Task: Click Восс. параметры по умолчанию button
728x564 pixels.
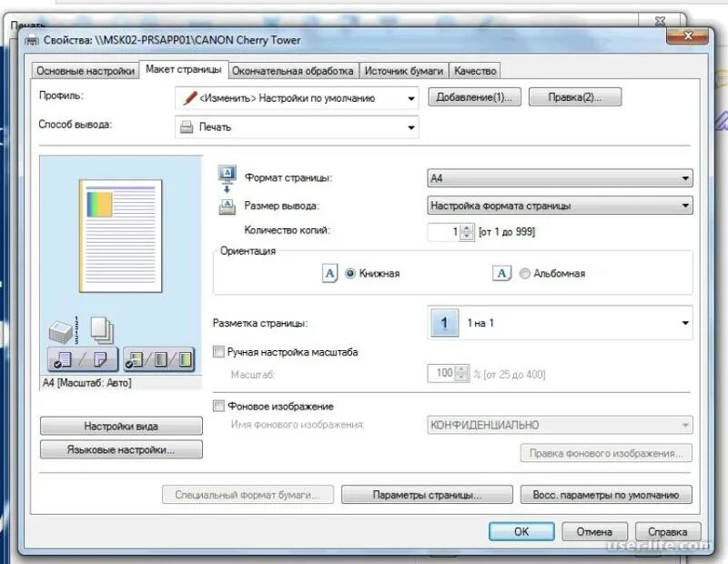Action: (x=606, y=495)
